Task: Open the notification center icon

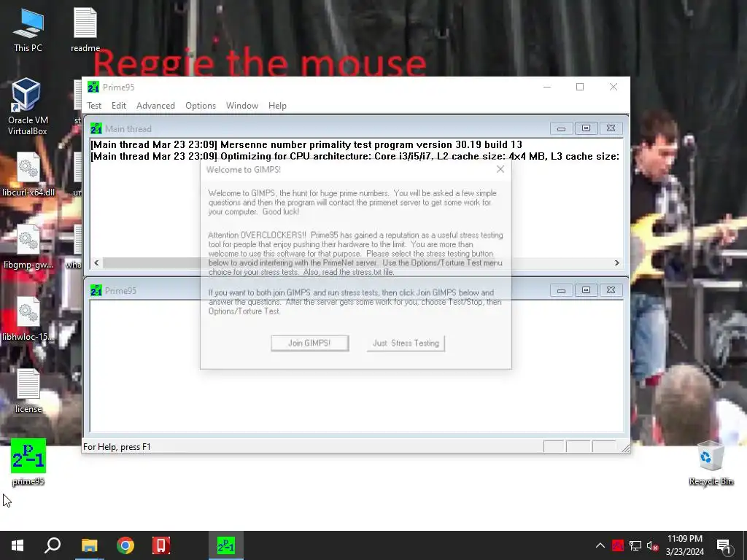Action: 724,545
